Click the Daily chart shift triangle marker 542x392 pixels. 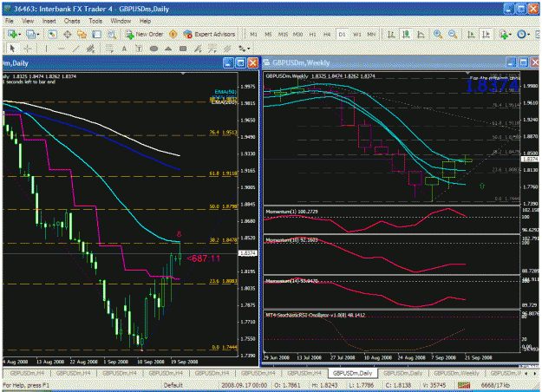(x=183, y=74)
